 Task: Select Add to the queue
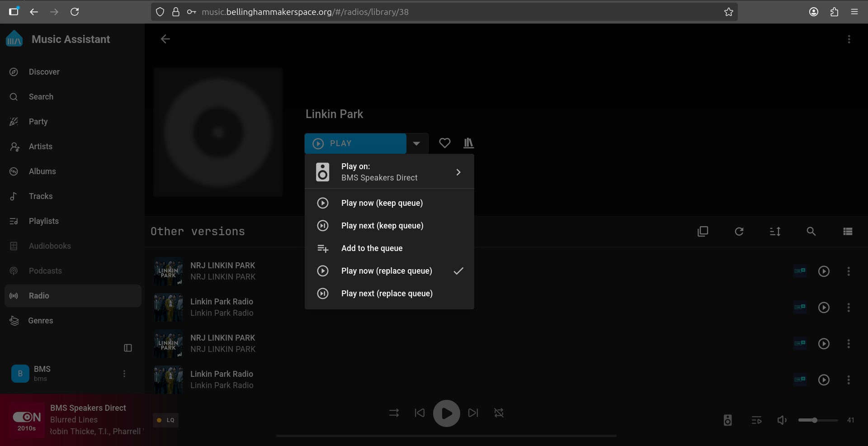coord(389,248)
